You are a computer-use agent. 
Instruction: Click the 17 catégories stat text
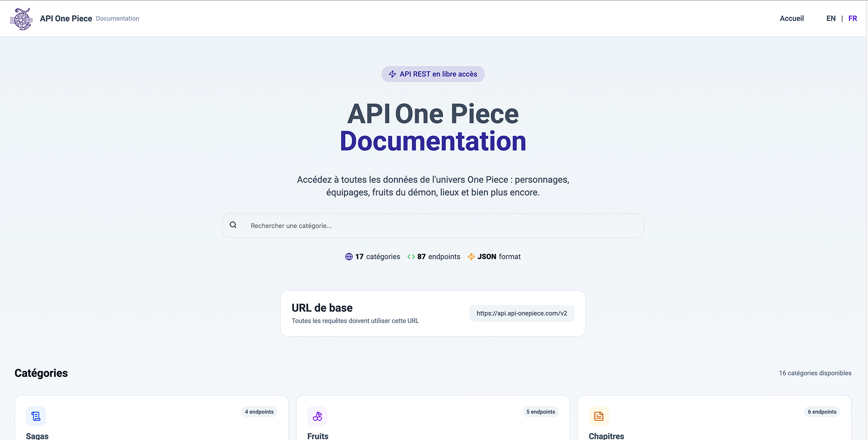(x=377, y=257)
